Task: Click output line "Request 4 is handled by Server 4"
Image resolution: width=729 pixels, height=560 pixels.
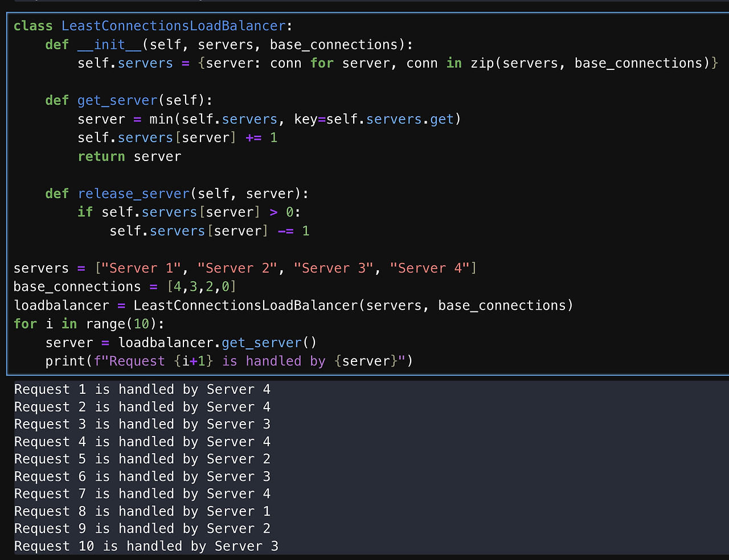Action: [x=142, y=442]
